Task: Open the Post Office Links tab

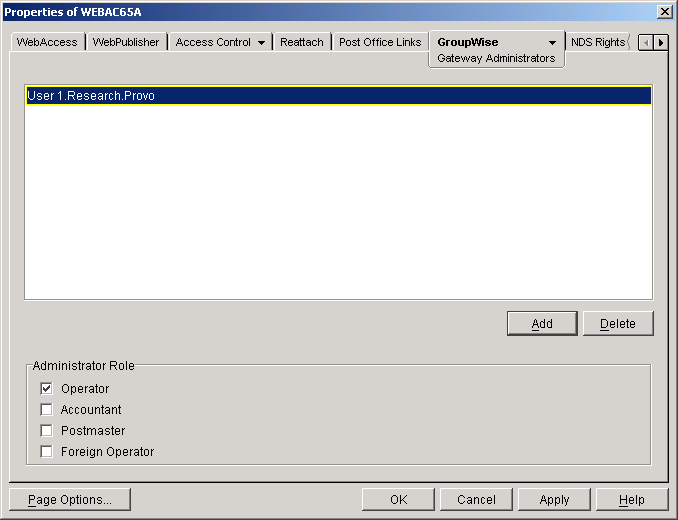Action: [380, 42]
